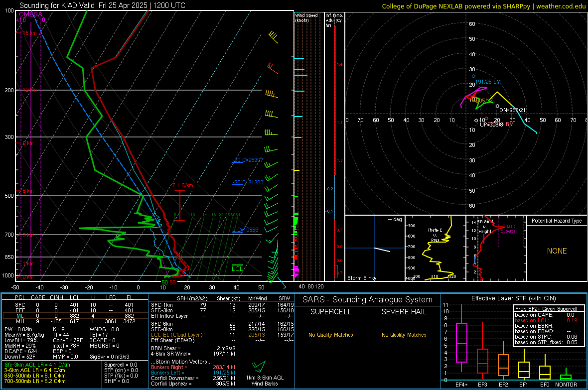Viewport: 588px width, 390px height.
Task: Click the SFC-1km shear row label
Action: pos(162,305)
